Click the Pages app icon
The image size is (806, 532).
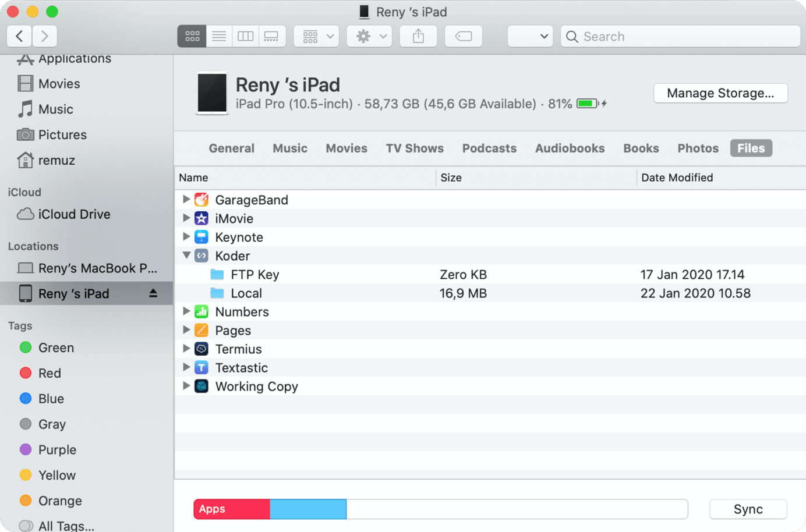(201, 330)
